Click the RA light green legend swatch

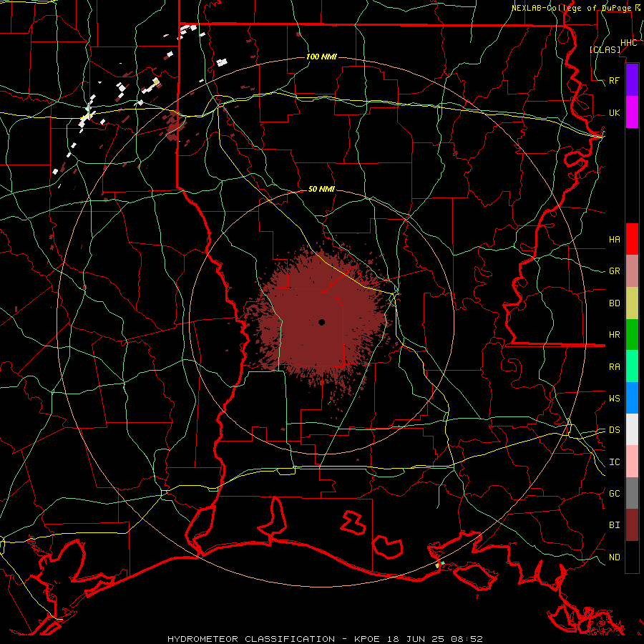point(632,366)
